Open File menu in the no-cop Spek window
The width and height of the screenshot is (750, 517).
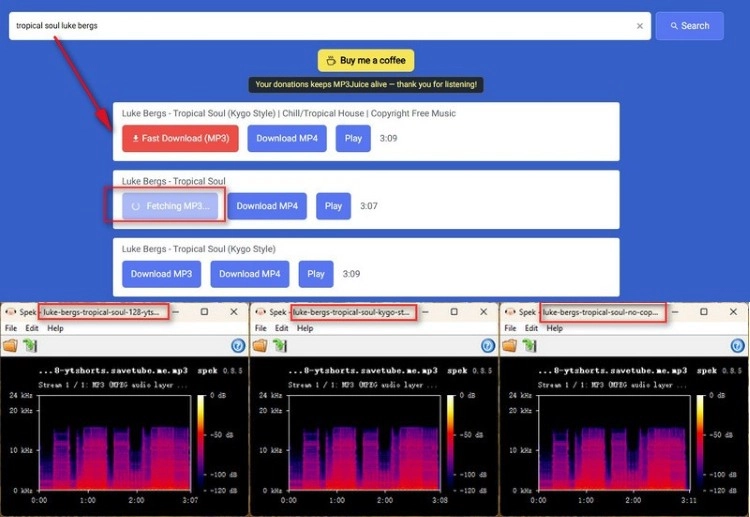pos(510,328)
